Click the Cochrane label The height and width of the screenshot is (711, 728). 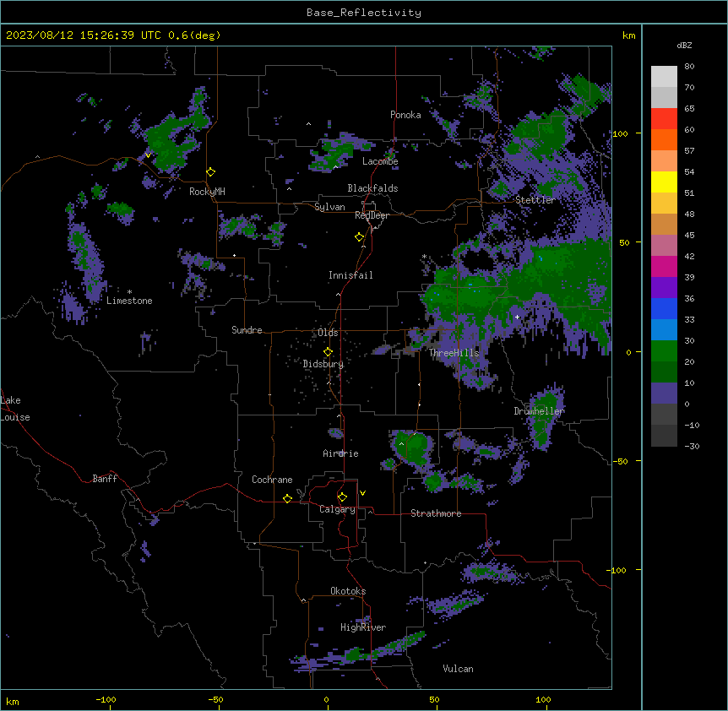pyautogui.click(x=272, y=480)
